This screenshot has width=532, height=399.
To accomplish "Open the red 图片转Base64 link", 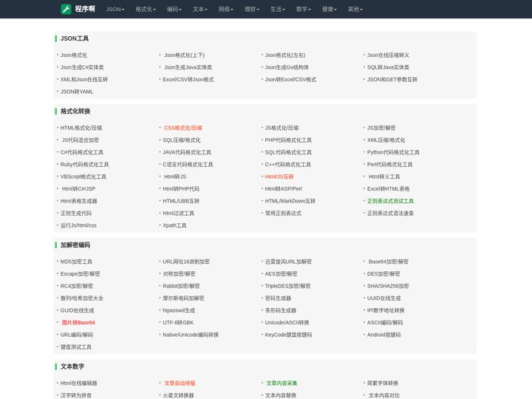I will point(78,323).
